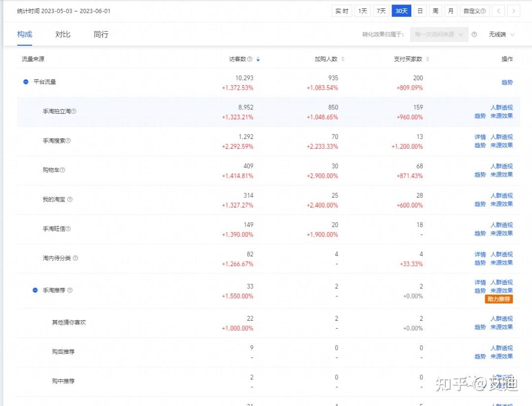Click 详情 link in 手淘搜索 row

(x=480, y=137)
